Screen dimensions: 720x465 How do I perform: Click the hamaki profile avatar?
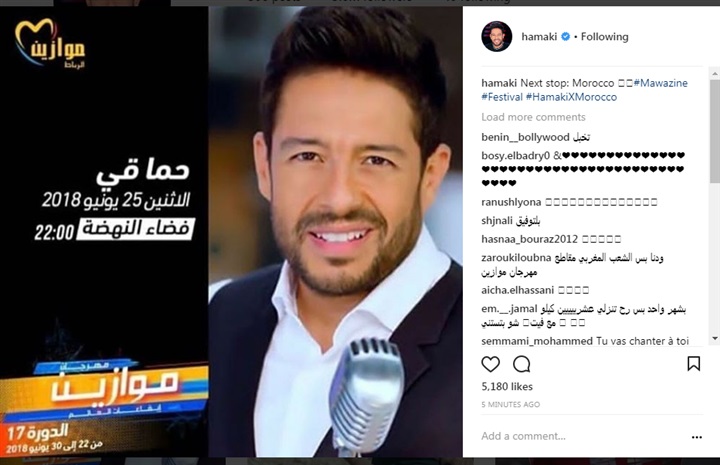[x=496, y=36]
